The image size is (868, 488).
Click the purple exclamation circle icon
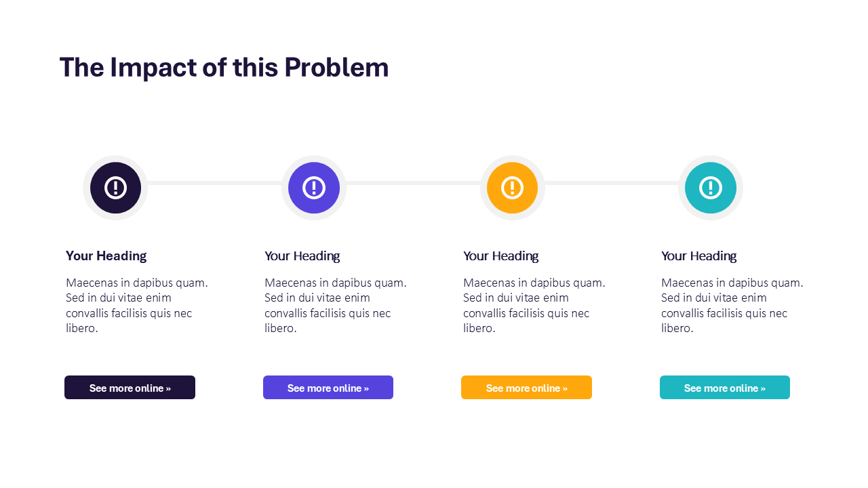314,188
